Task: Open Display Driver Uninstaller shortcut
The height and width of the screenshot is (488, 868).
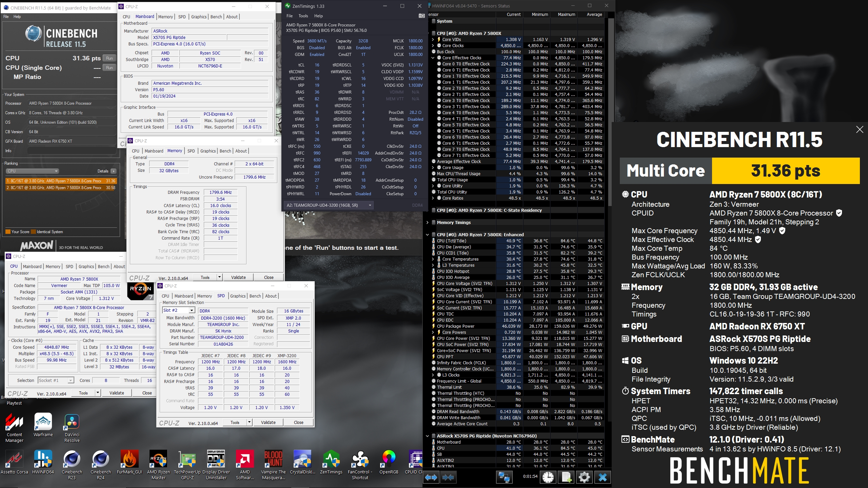Action: 216,465
